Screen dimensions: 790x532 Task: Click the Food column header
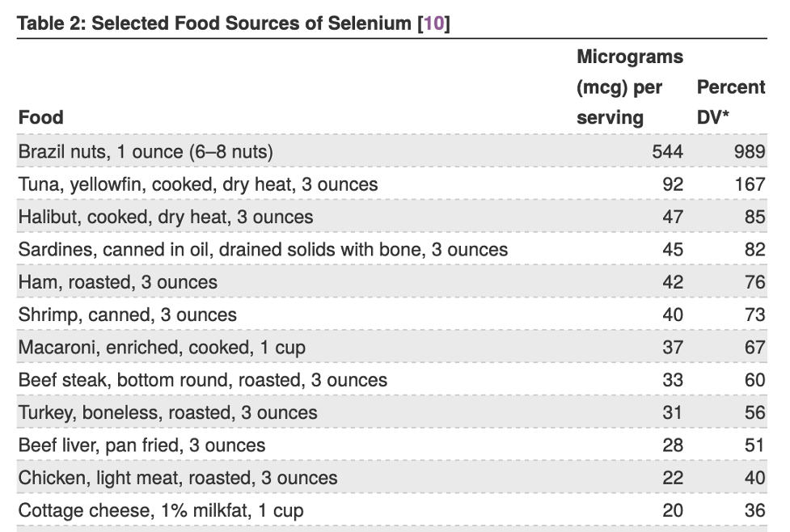pyautogui.click(x=40, y=117)
